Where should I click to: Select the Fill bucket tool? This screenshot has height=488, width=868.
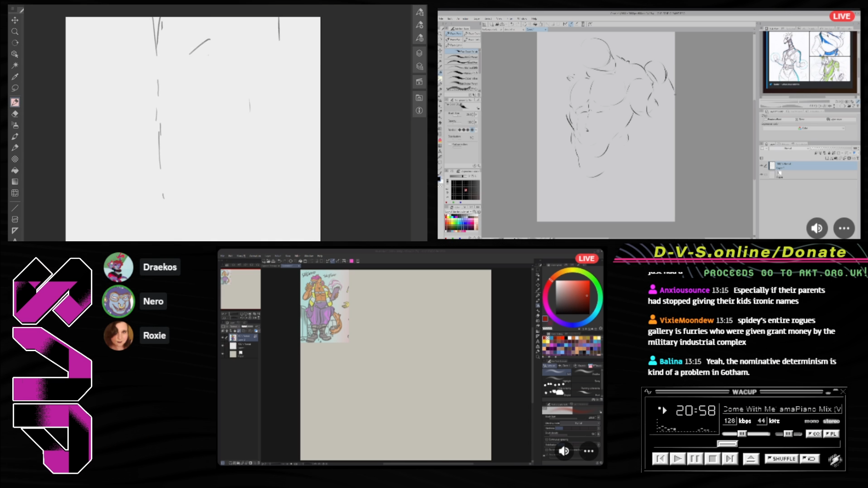click(x=15, y=170)
